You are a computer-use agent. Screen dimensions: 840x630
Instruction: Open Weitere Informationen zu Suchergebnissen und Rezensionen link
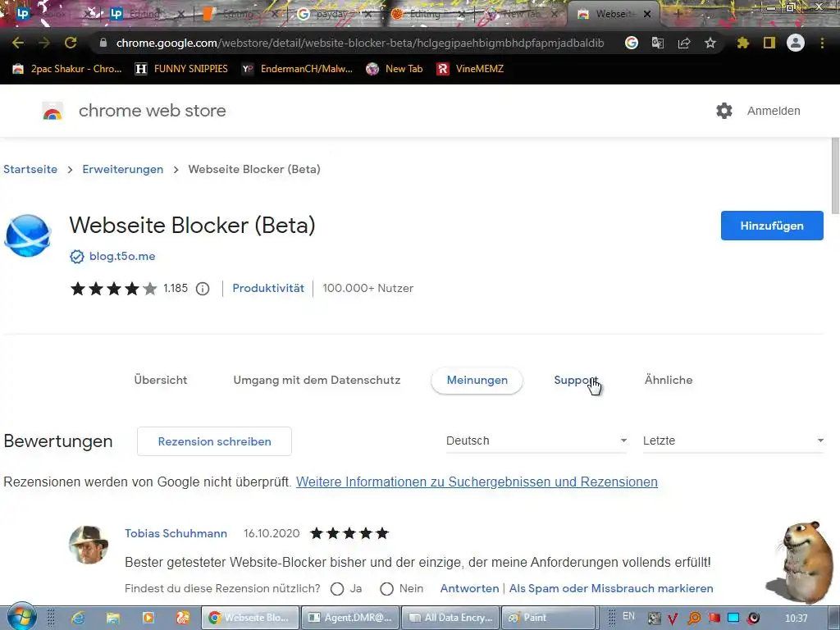(477, 482)
